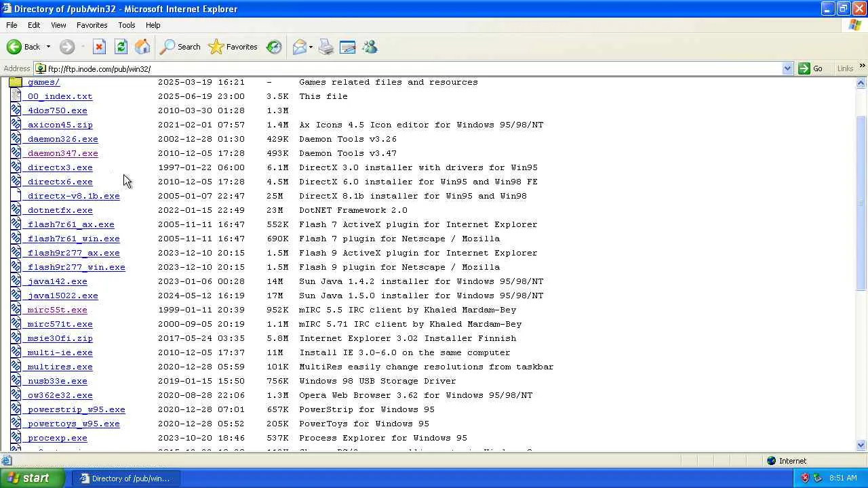868x488 pixels.
Task: Click the vertical scrollbar up arrow
Action: click(x=861, y=83)
